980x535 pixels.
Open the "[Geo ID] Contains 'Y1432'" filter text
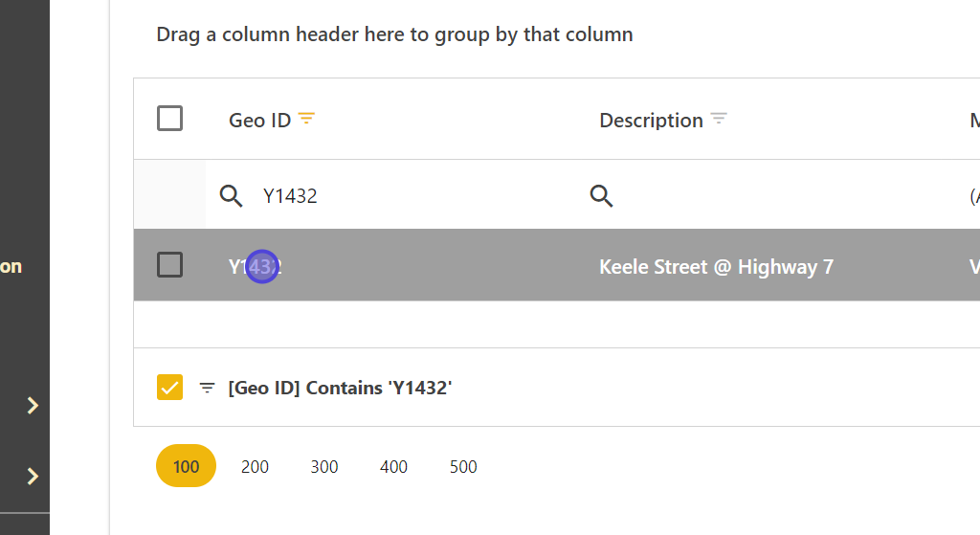[x=340, y=388]
